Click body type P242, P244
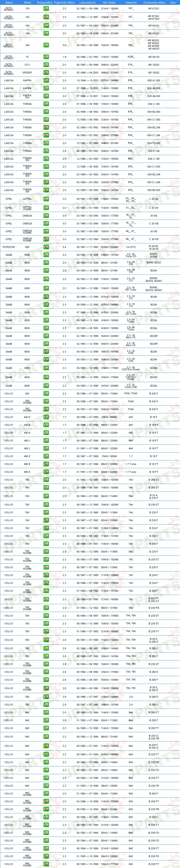This screenshot has width=180, height=868. click(x=131, y=394)
